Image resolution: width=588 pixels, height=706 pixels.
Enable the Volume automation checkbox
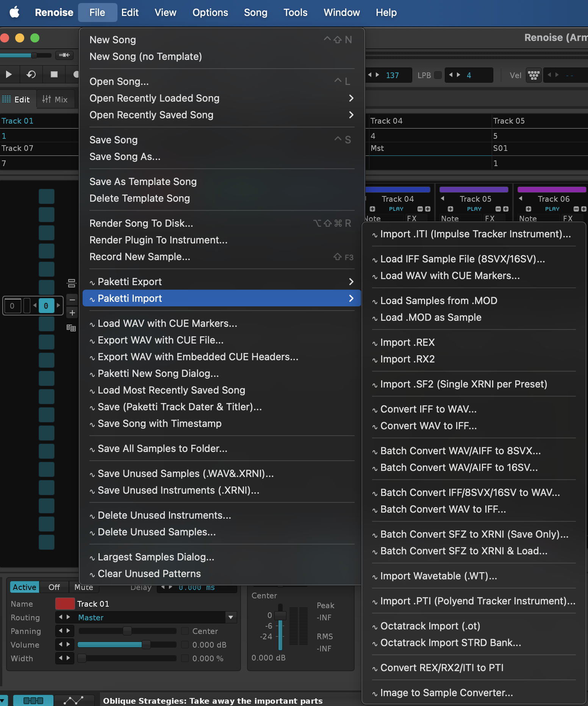pos(185,645)
